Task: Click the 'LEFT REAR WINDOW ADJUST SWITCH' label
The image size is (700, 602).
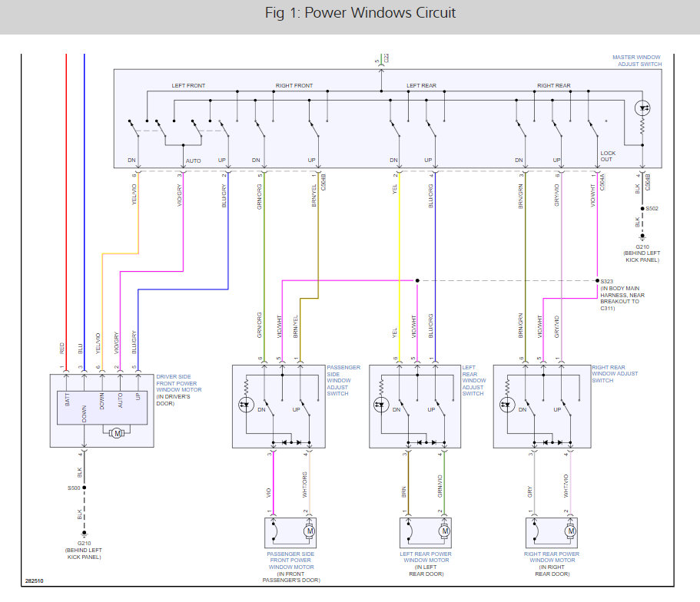Action: [x=473, y=380]
